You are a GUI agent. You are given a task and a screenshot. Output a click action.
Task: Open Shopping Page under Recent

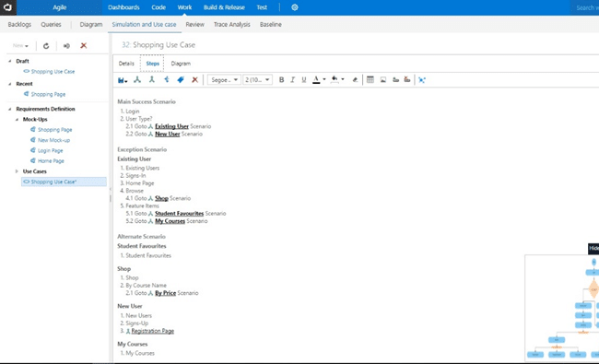48,94
